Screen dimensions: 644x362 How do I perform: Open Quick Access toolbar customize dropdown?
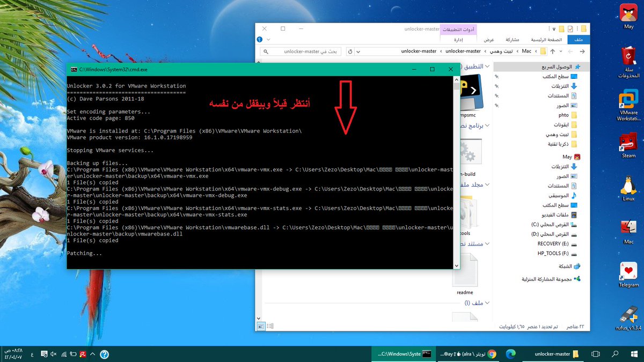(554, 29)
